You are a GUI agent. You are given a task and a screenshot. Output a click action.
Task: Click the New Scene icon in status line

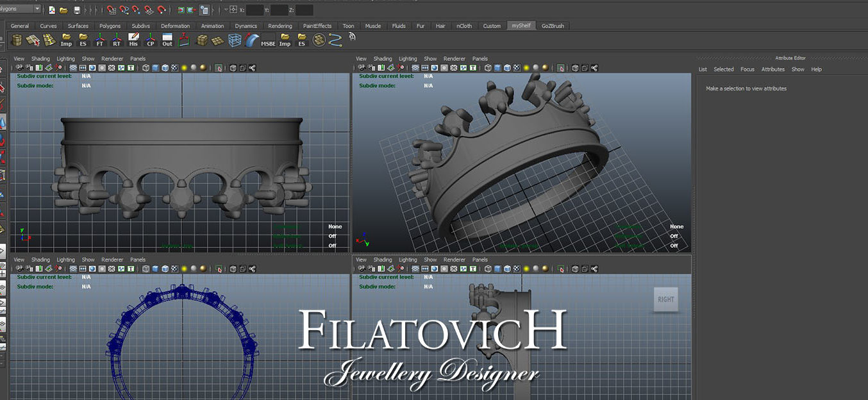(x=52, y=10)
